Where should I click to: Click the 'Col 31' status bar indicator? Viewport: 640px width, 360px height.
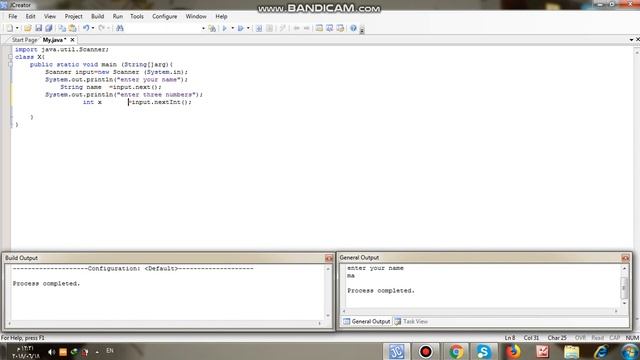point(531,338)
